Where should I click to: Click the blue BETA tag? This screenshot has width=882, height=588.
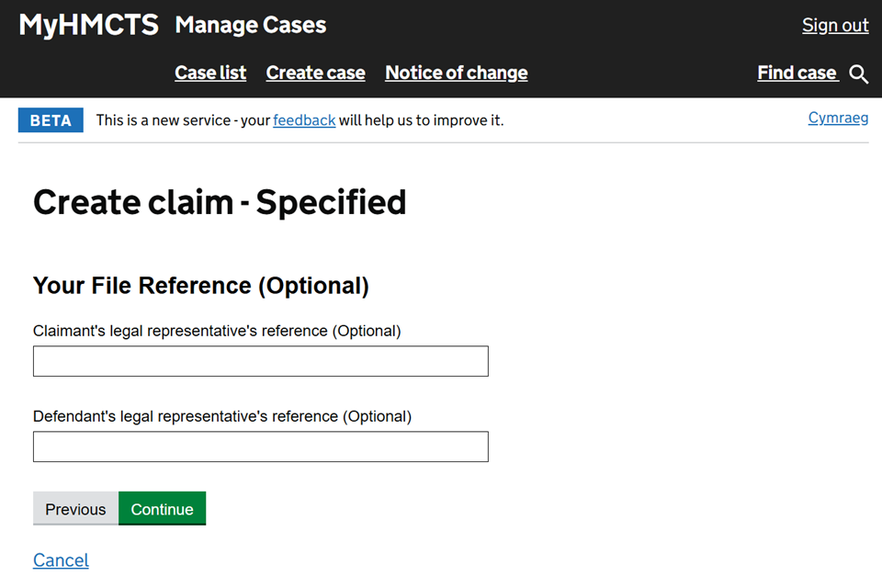51,120
